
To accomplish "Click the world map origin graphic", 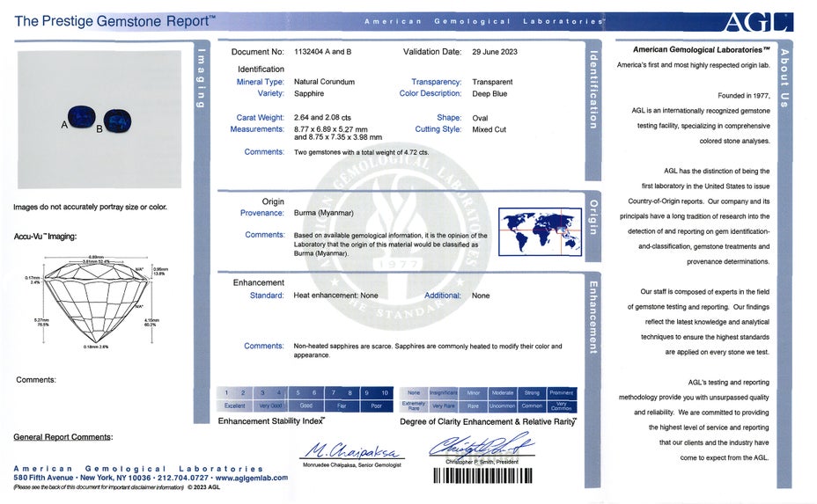I will (x=540, y=231).
